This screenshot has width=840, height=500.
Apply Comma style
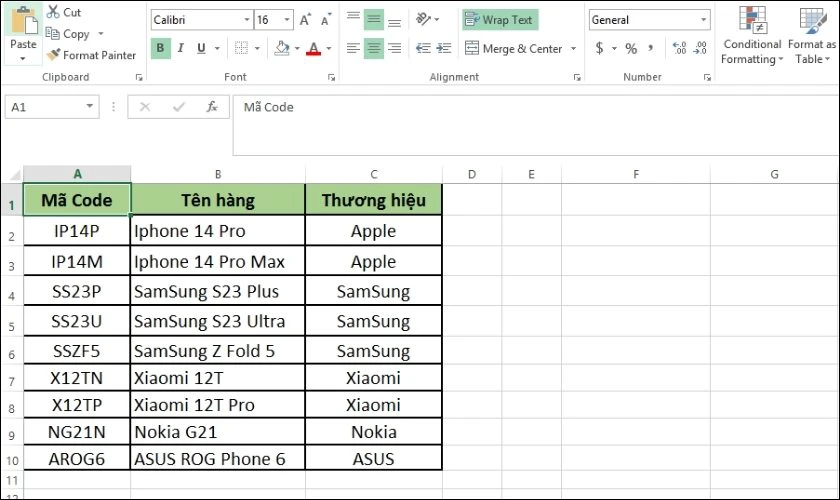pos(650,48)
